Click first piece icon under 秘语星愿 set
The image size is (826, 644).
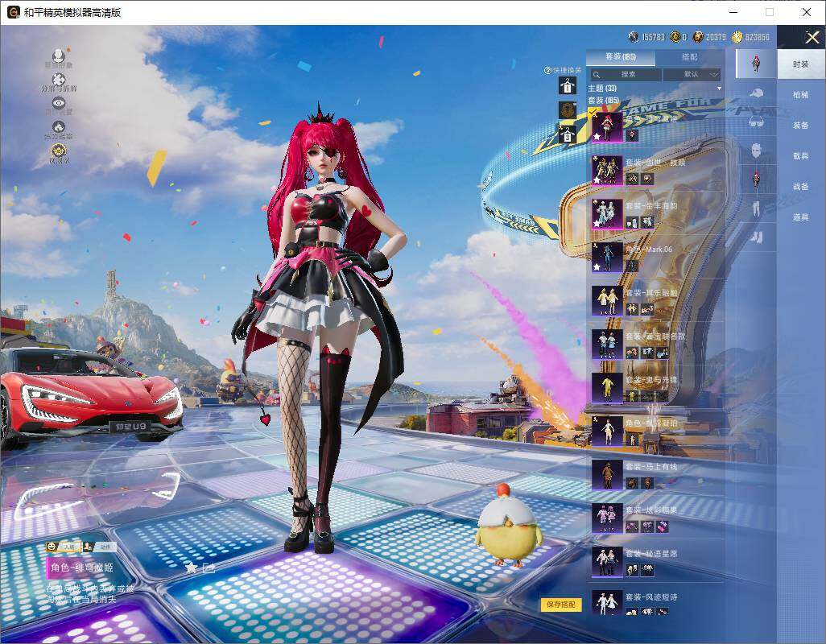pyautogui.click(x=632, y=570)
